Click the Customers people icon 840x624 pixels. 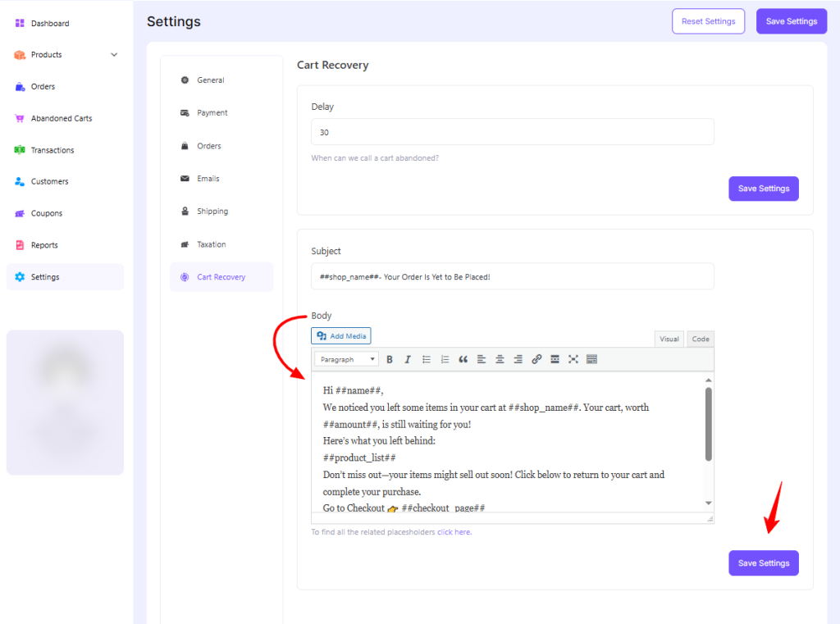coord(20,181)
